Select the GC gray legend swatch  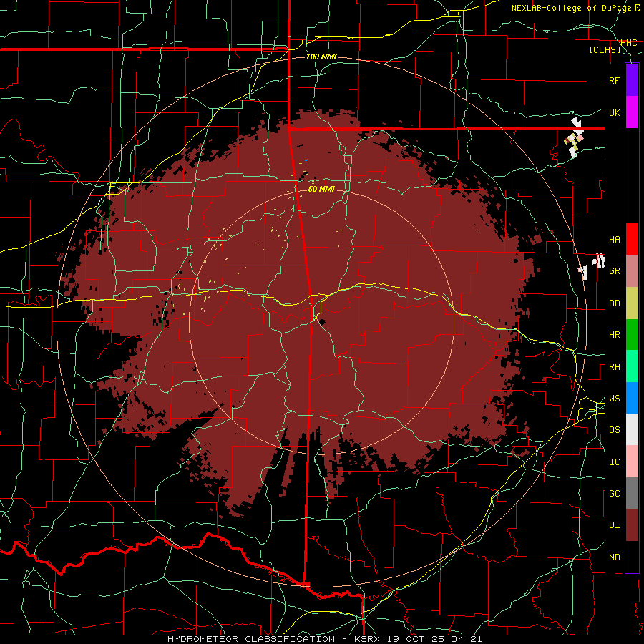pyautogui.click(x=632, y=493)
